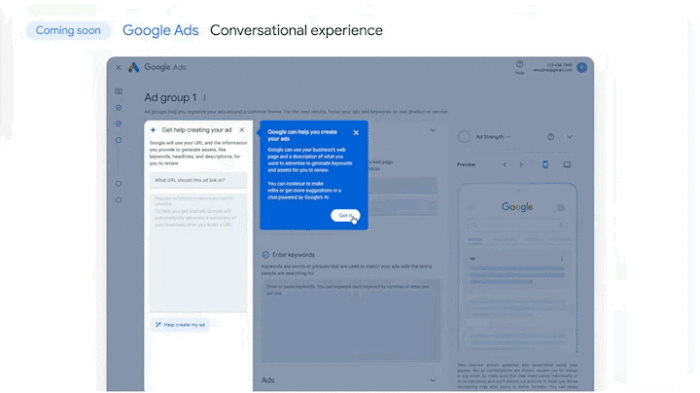
Task: Click the Google logo in phone preview
Action: point(517,207)
